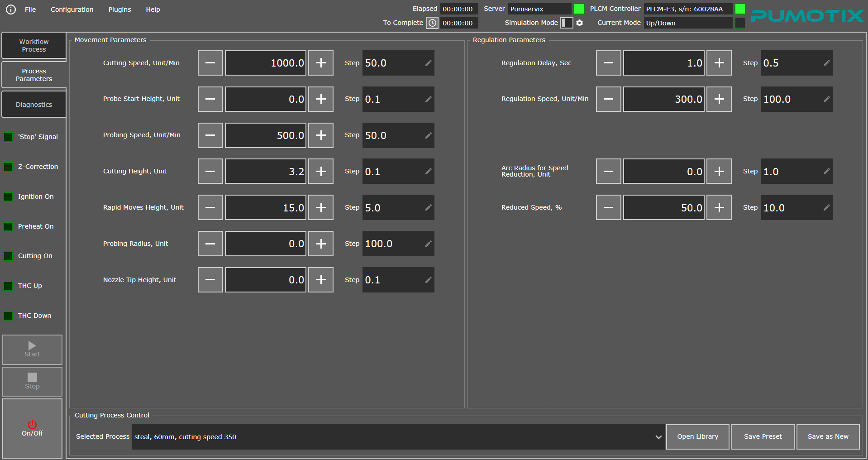Viewport: 868px width, 460px height.
Task: Edit Regulation Speed step pencil icon
Action: pyautogui.click(x=826, y=99)
